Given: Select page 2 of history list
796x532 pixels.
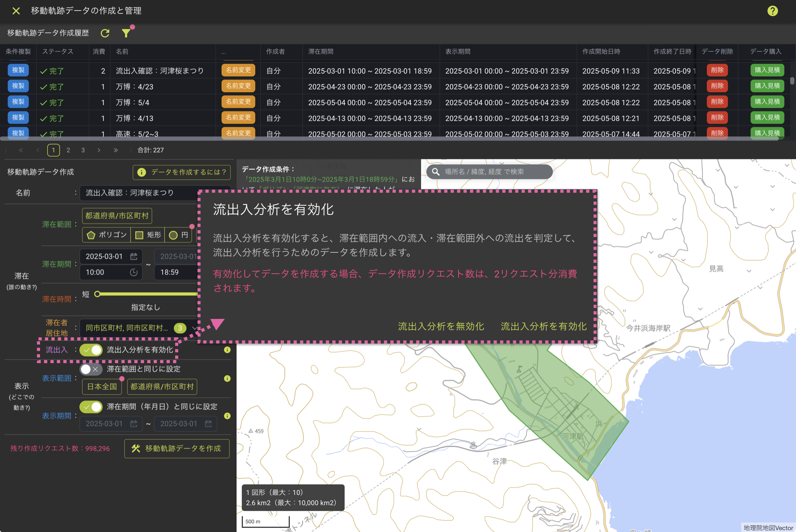Looking at the screenshot, I should click(68, 150).
